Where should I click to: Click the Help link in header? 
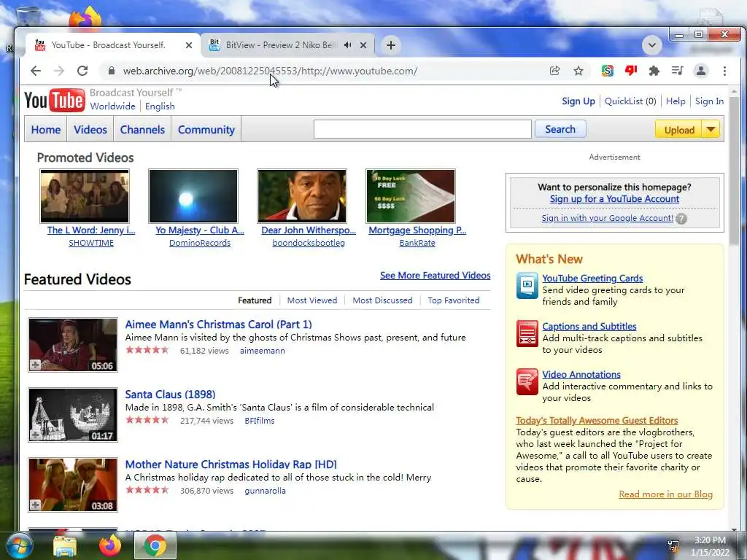(x=676, y=101)
